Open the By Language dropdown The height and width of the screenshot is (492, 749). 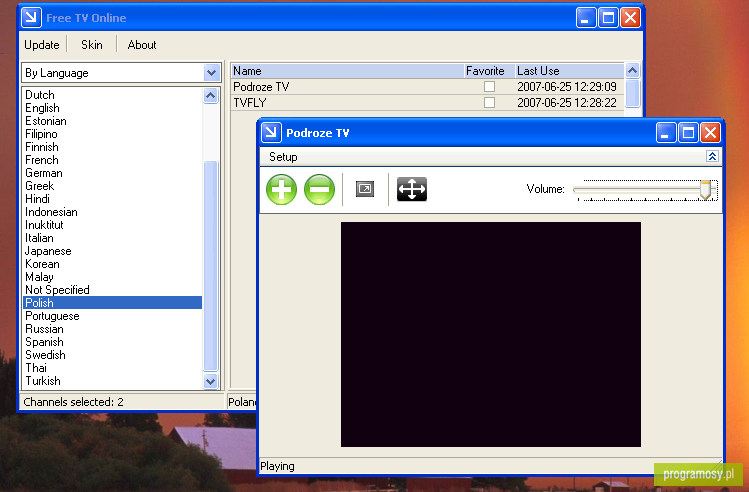pos(211,73)
